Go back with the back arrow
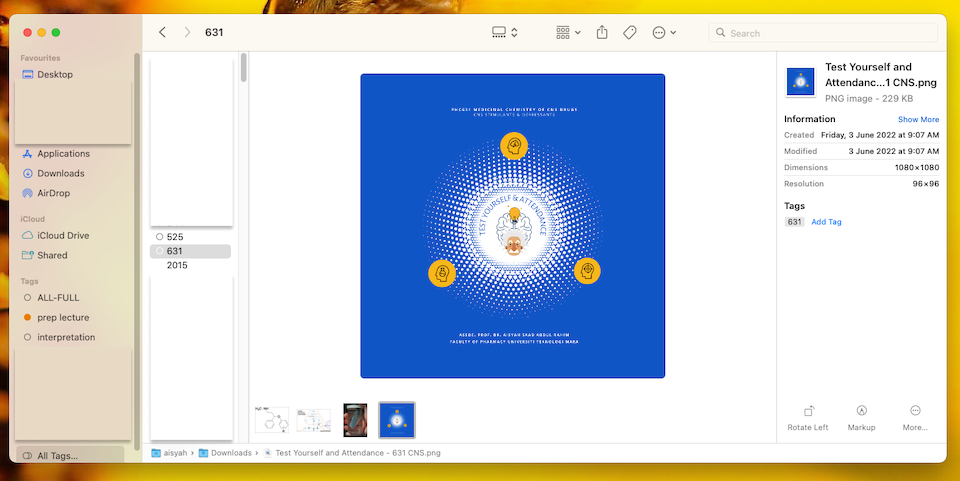Screen dimensions: 960x481 [162, 32]
